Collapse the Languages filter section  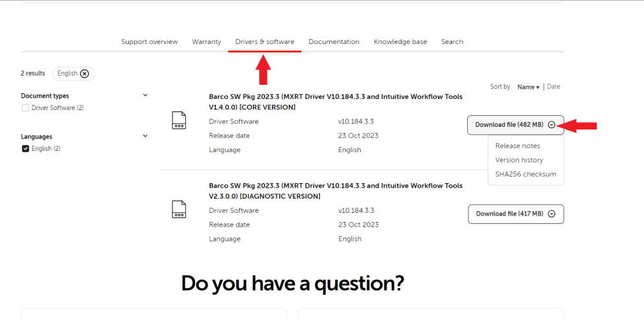[145, 137]
